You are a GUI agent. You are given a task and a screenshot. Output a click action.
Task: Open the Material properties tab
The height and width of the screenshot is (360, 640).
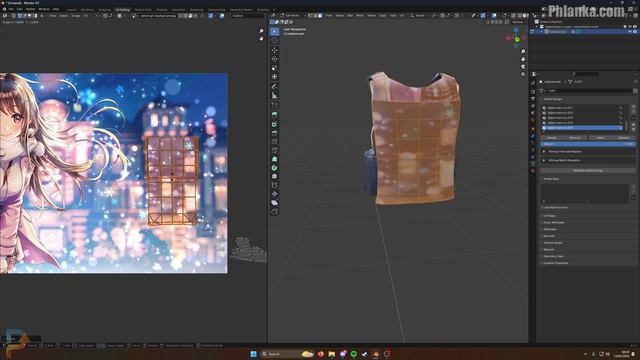(533, 171)
